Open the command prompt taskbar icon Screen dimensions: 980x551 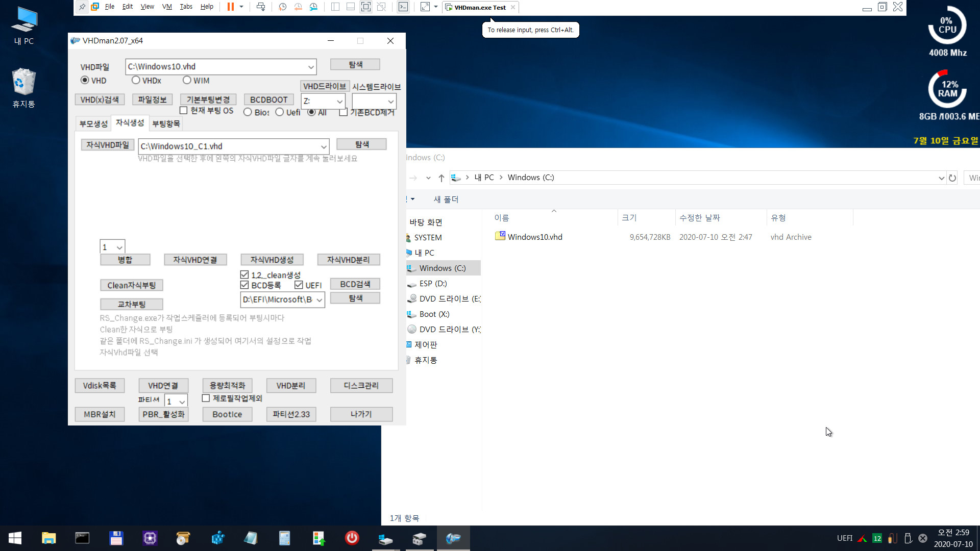coord(82,538)
